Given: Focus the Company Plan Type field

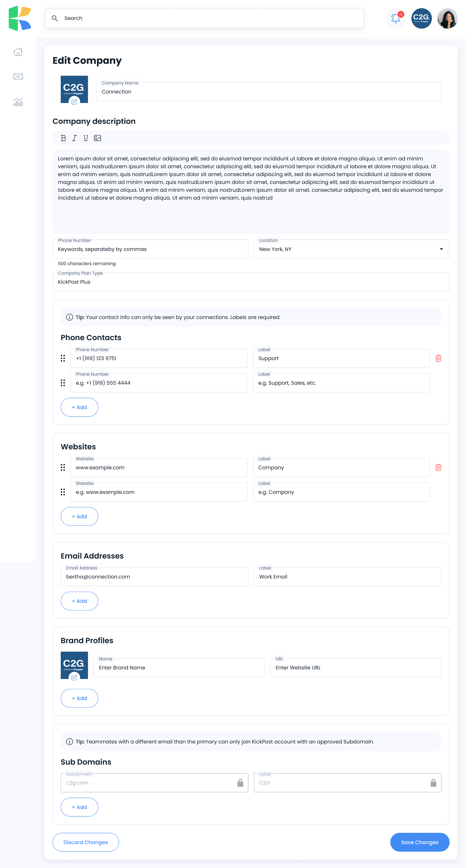Looking at the screenshot, I should pyautogui.click(x=251, y=282).
